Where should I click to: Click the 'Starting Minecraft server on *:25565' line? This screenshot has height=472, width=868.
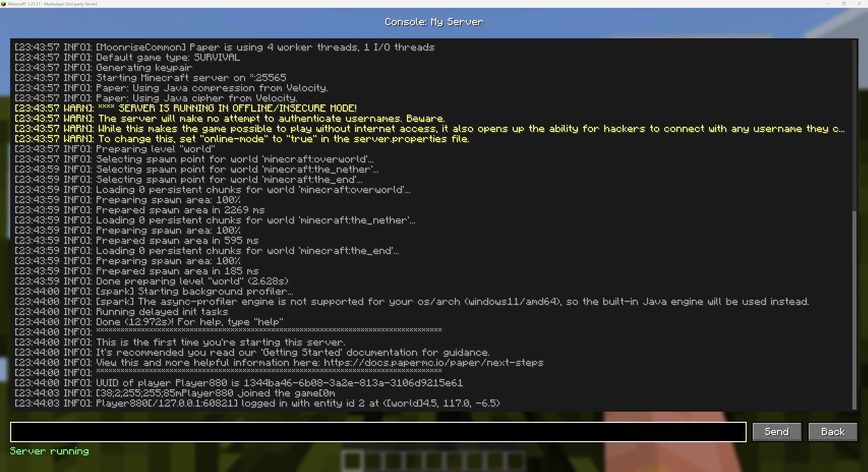[150, 78]
